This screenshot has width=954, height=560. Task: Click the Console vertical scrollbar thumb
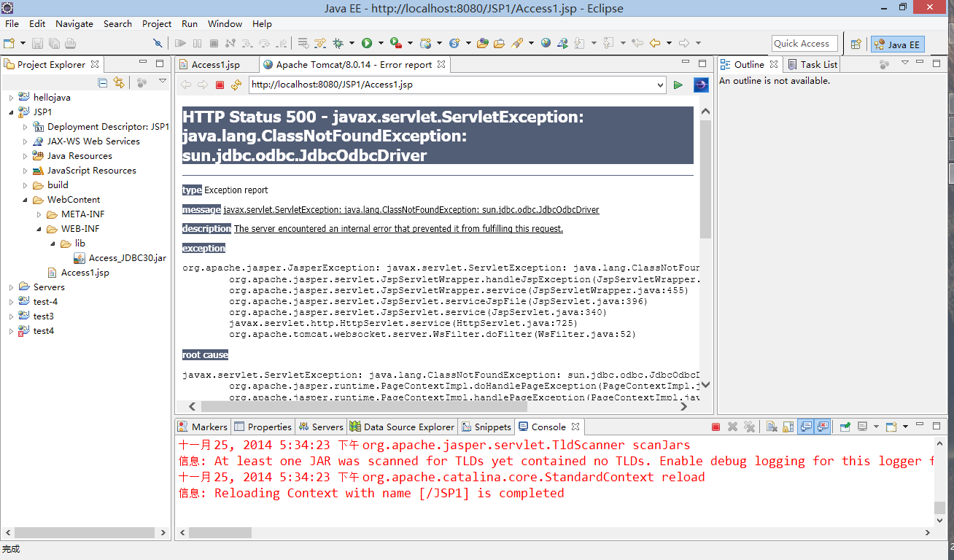939,508
